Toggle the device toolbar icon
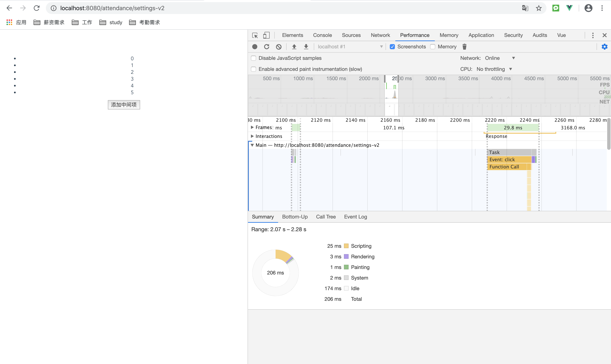This screenshot has height=364, width=611. pos(266,35)
